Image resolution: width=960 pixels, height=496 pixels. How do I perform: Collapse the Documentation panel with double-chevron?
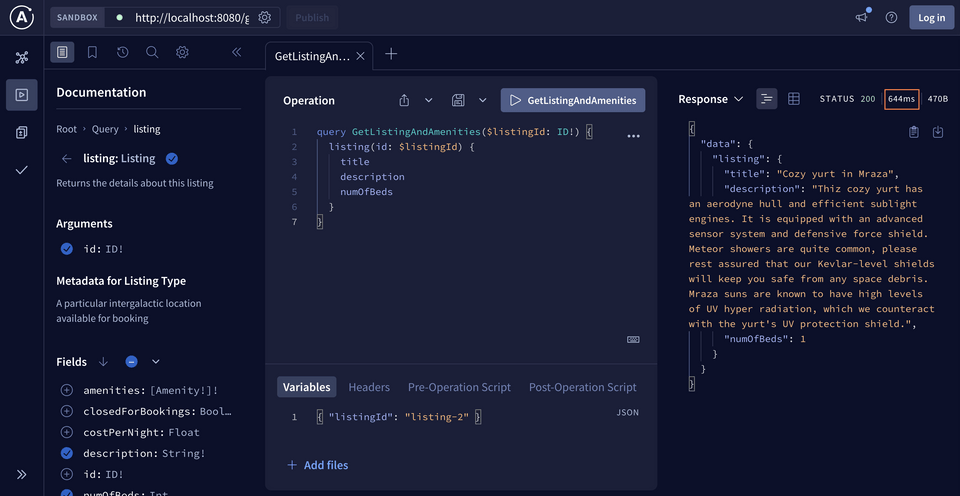pyautogui.click(x=237, y=52)
